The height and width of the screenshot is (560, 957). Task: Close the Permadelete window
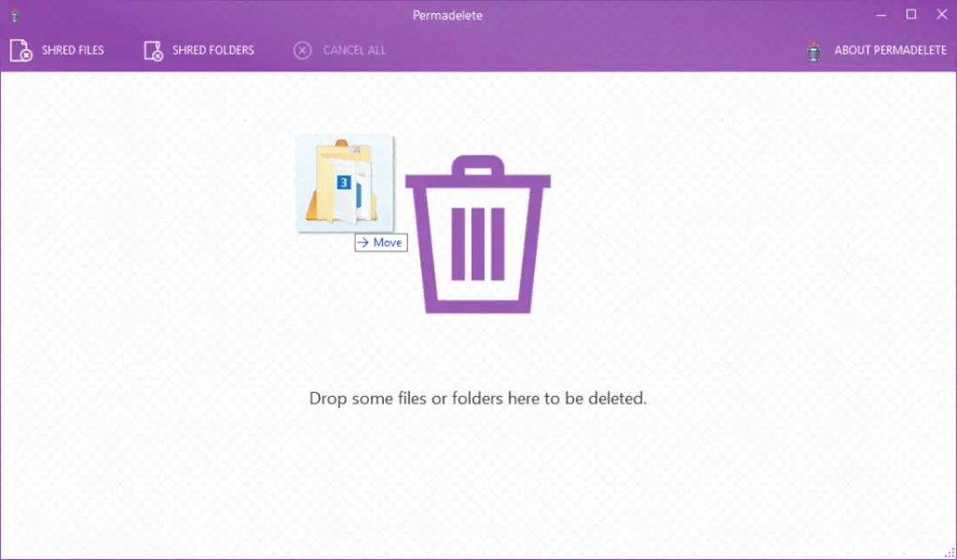coord(942,15)
